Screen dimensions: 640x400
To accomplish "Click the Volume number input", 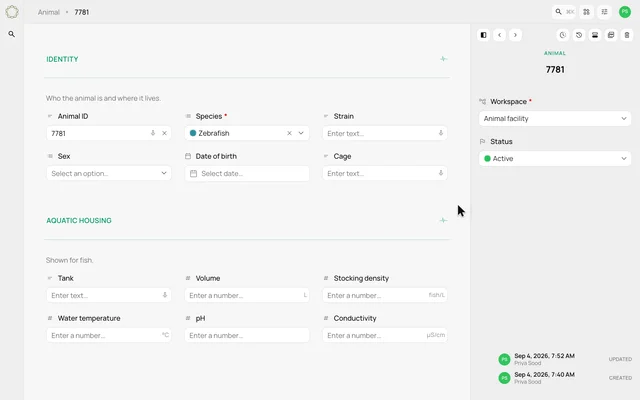I will pyautogui.click(x=247, y=295).
